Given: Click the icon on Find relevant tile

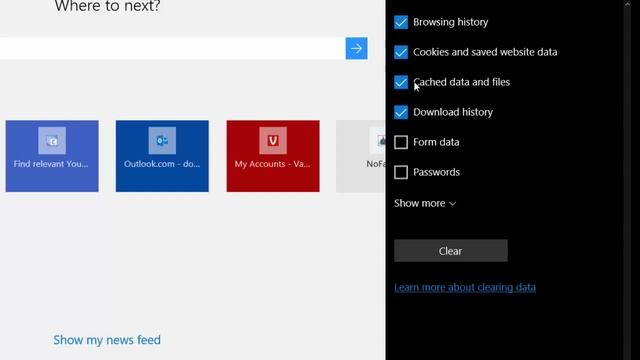Looking at the screenshot, I should tap(52, 140).
